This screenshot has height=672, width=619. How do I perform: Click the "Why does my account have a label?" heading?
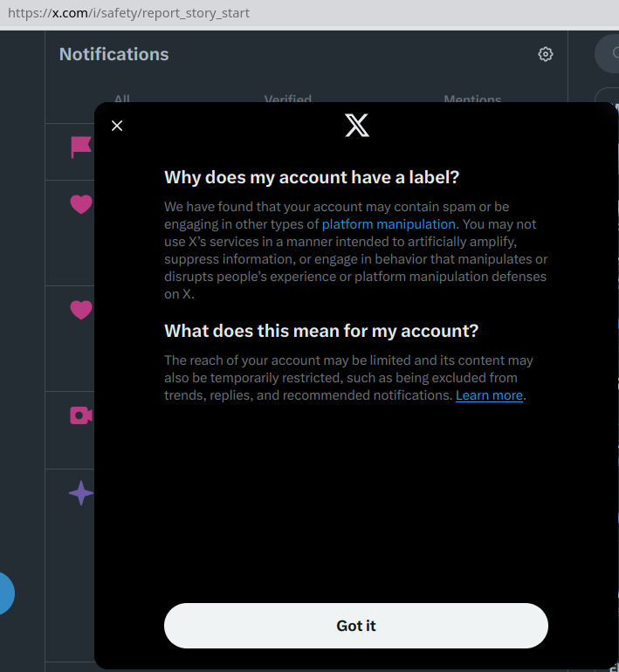[x=312, y=177]
